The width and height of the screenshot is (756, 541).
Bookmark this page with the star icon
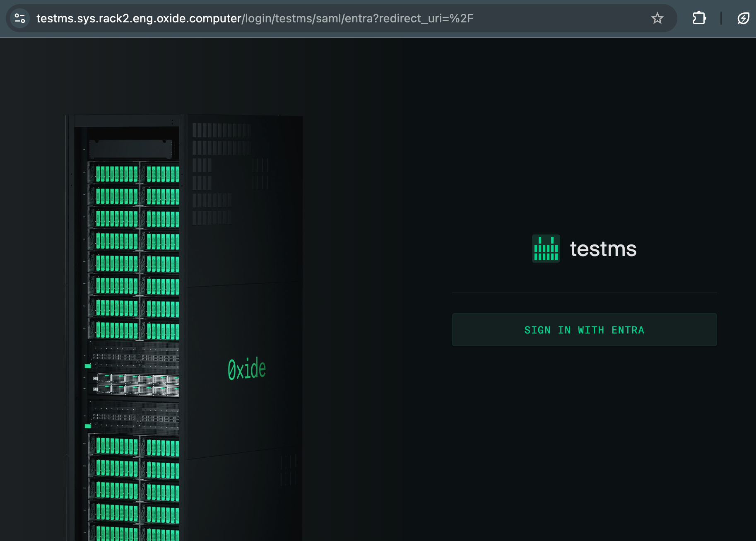pos(657,18)
